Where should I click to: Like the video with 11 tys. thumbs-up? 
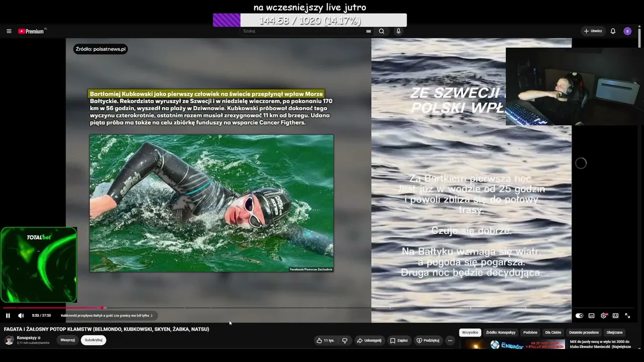pos(325,340)
